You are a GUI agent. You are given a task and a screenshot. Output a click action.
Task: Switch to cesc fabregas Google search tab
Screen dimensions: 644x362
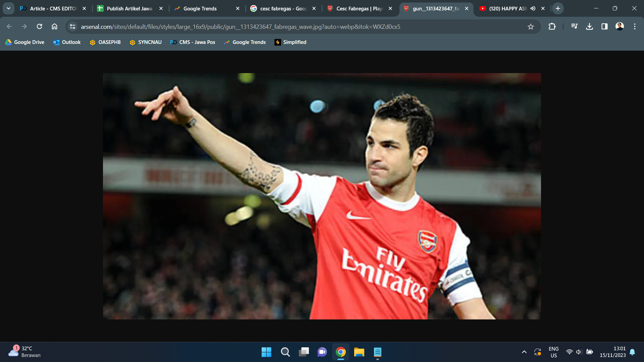(283, 8)
